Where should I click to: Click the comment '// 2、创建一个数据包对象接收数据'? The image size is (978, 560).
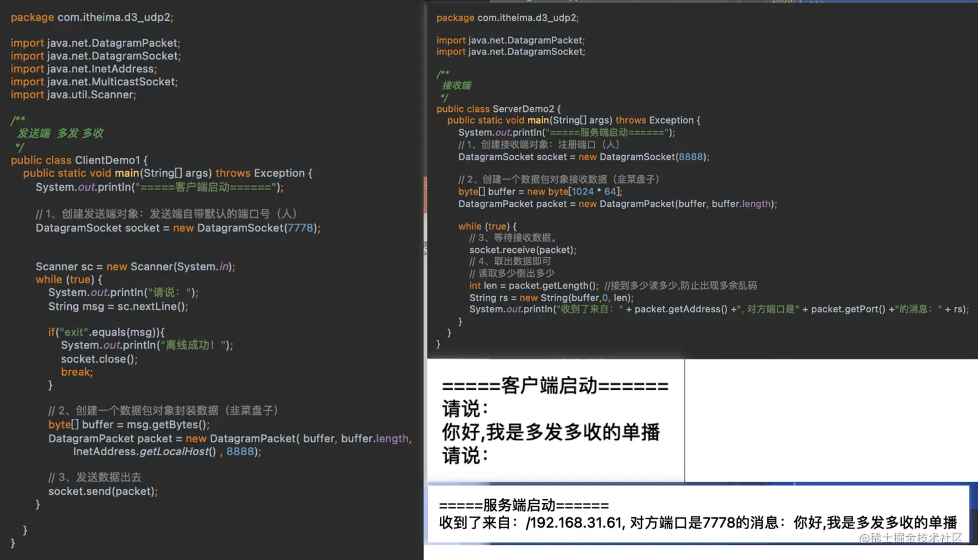tap(559, 179)
